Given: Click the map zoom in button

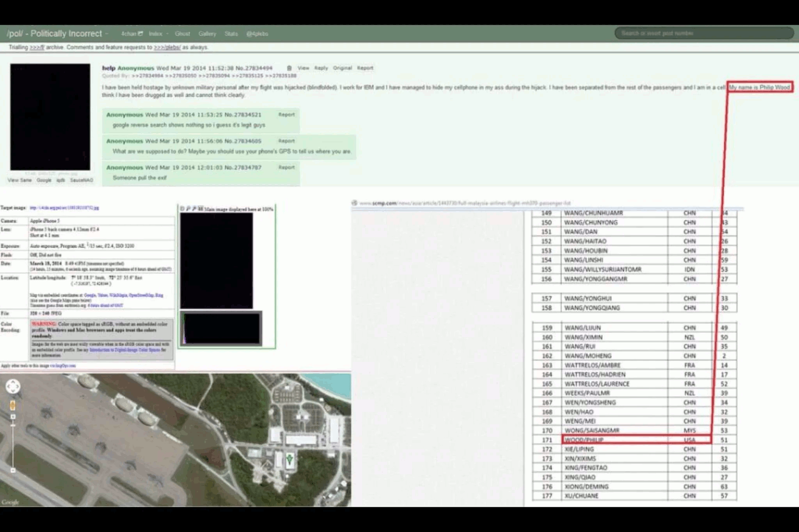Looking at the screenshot, I should (13, 417).
